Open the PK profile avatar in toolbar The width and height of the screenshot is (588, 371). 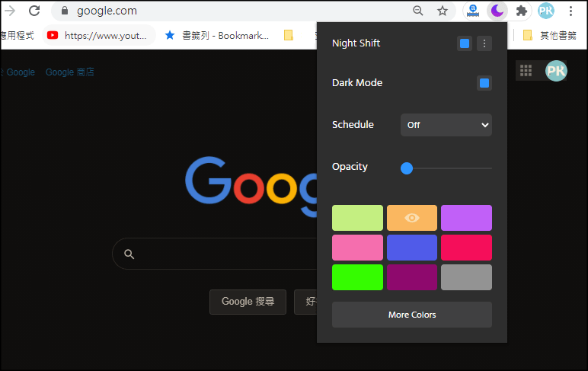(545, 11)
